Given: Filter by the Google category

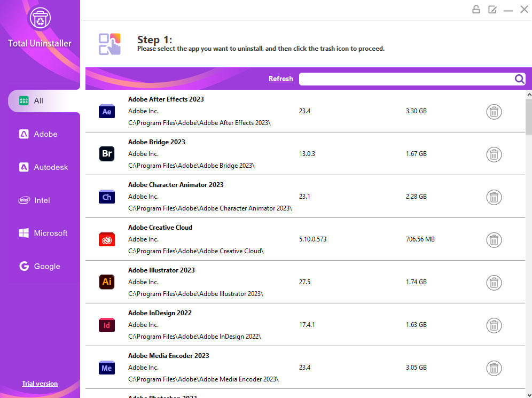Looking at the screenshot, I should point(40,266).
